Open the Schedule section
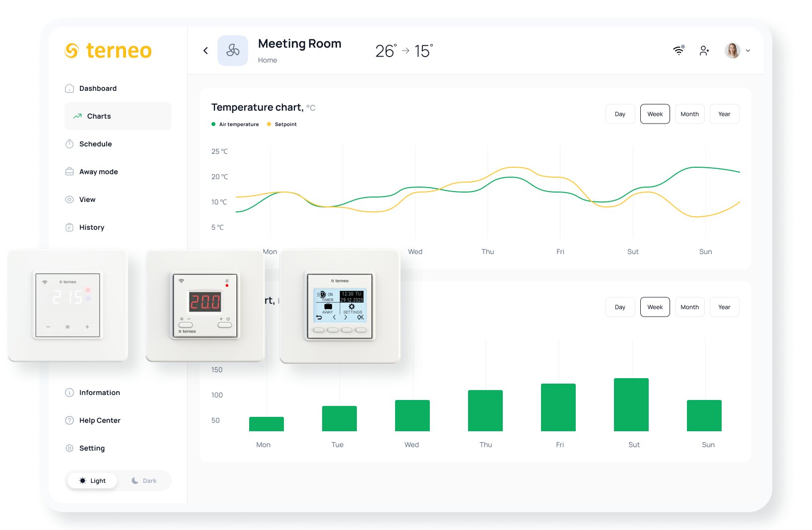Screen dimensions: 812x530 pyautogui.click(x=95, y=144)
